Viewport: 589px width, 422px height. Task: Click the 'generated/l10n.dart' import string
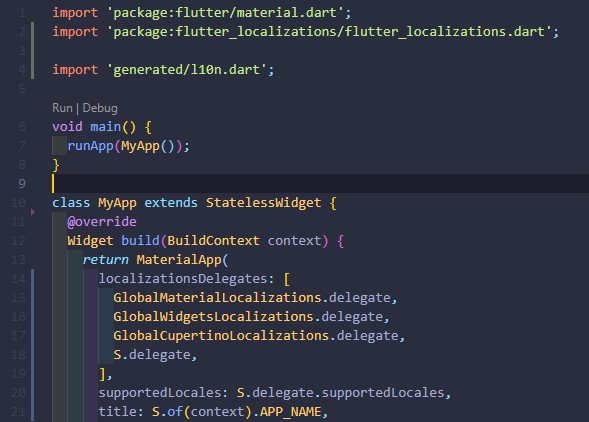point(187,70)
